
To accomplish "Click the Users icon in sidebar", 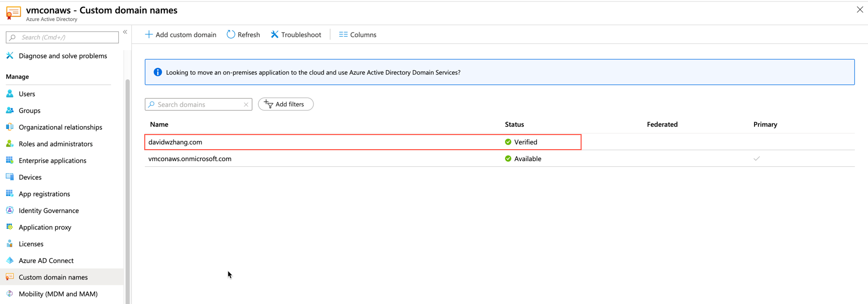I will point(10,94).
